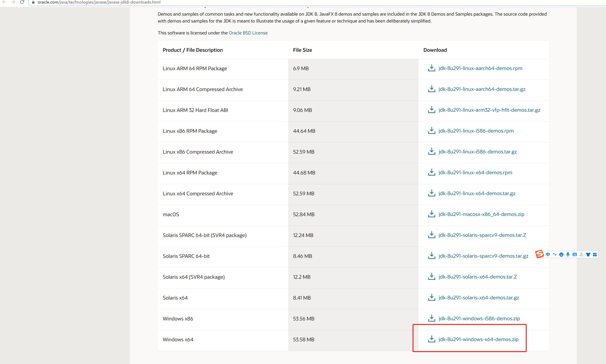The height and width of the screenshot is (364, 606).
Task: Open Sogou soft keyboard
Action: coord(575,255)
